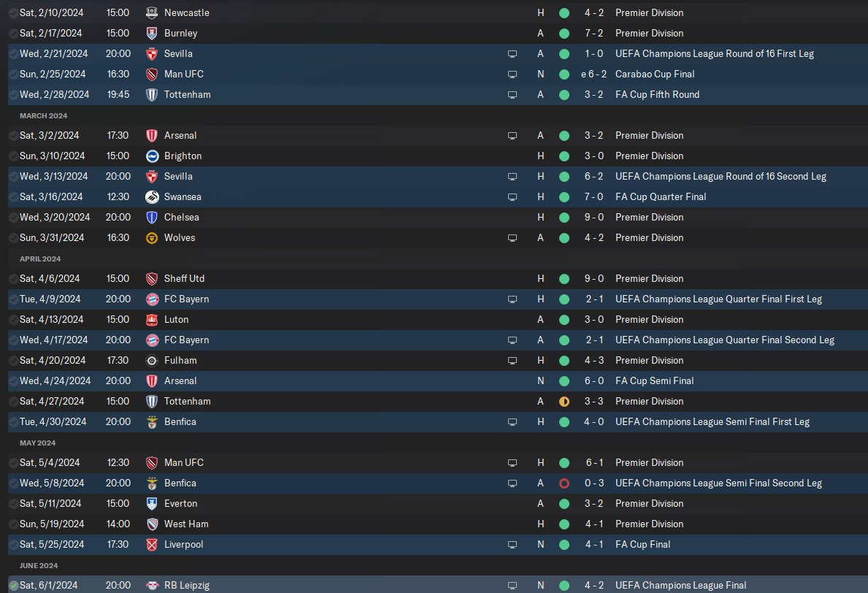Click the Swansea club badge
Image resolution: width=868 pixels, height=593 pixels.
[152, 197]
